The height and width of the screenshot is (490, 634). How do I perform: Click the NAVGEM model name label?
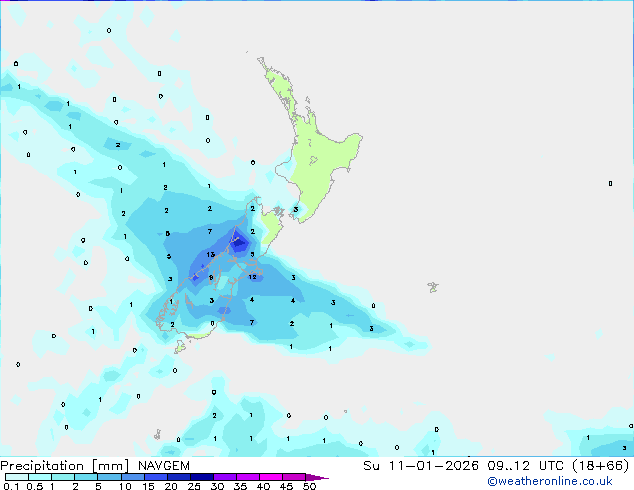(164, 466)
